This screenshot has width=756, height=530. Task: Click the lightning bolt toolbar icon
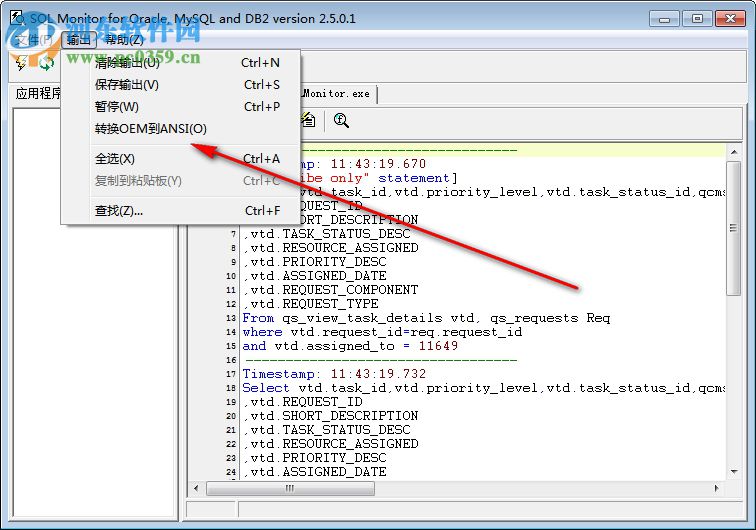pos(21,63)
